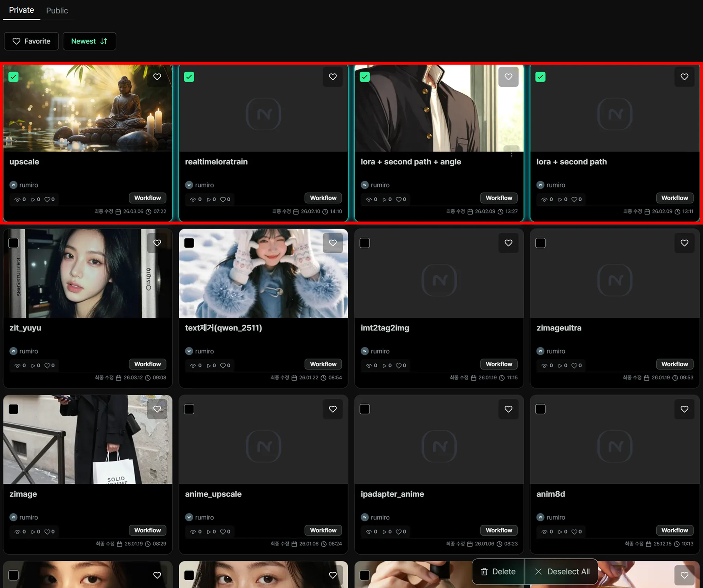Click the Workflow badge on upscale card

coord(148,198)
